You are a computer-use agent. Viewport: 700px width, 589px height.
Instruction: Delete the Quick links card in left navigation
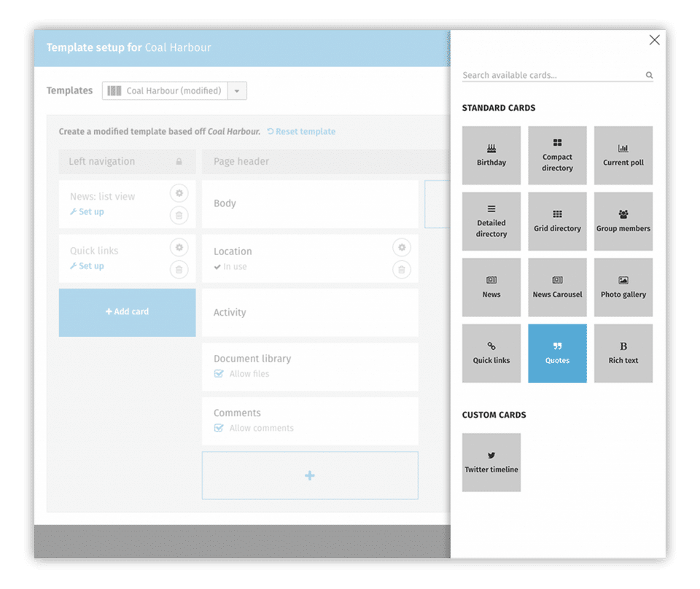pos(179,270)
